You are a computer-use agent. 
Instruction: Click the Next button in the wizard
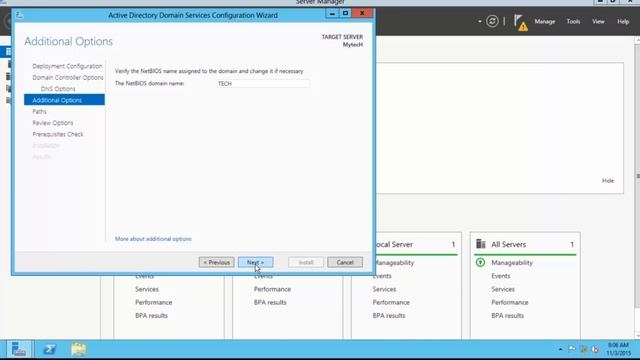(256, 262)
